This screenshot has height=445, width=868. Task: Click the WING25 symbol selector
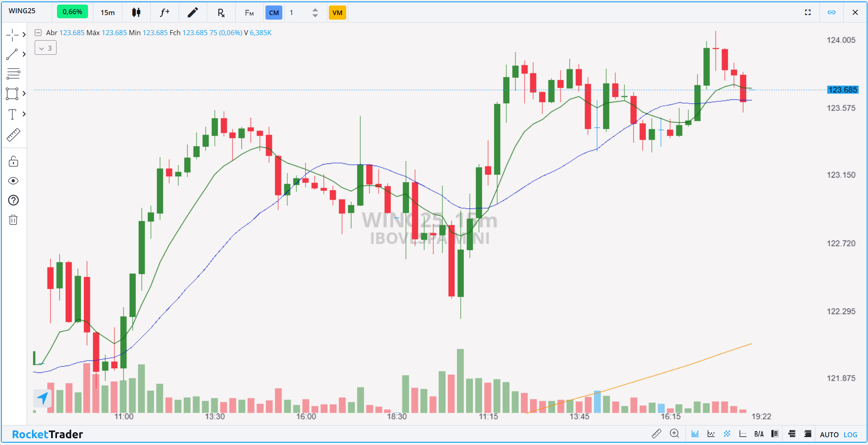(x=22, y=11)
